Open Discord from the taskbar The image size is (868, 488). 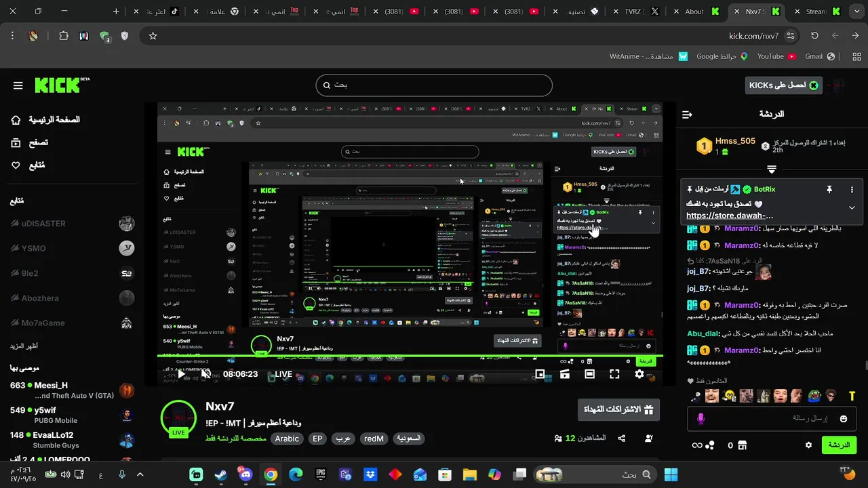245,474
